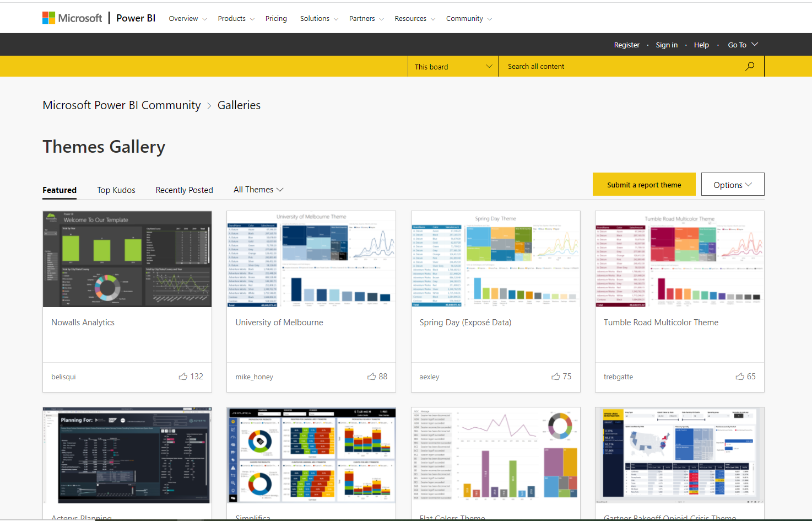Open the Resources dropdown

[x=415, y=19]
